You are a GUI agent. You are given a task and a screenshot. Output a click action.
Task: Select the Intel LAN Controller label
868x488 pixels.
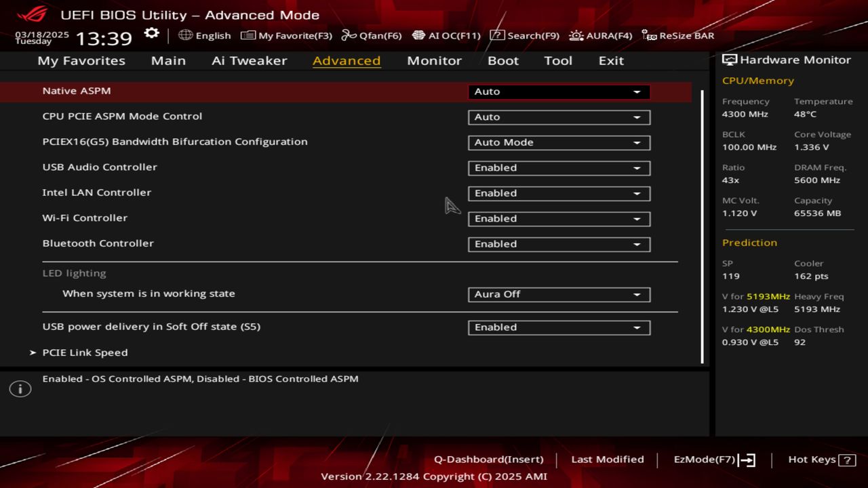(96, 192)
